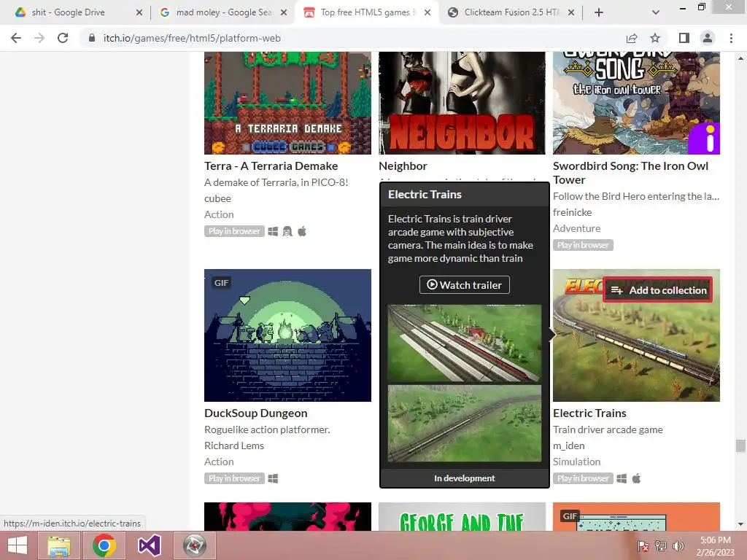The image size is (747, 560).
Task: Click Action genre under DuckSoup Dungeon
Action: tap(219, 462)
